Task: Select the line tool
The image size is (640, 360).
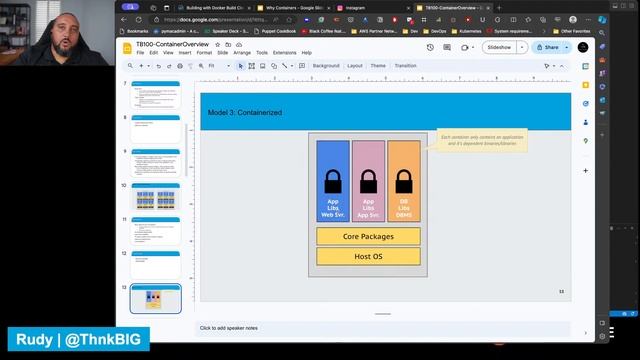Action: click(284, 66)
